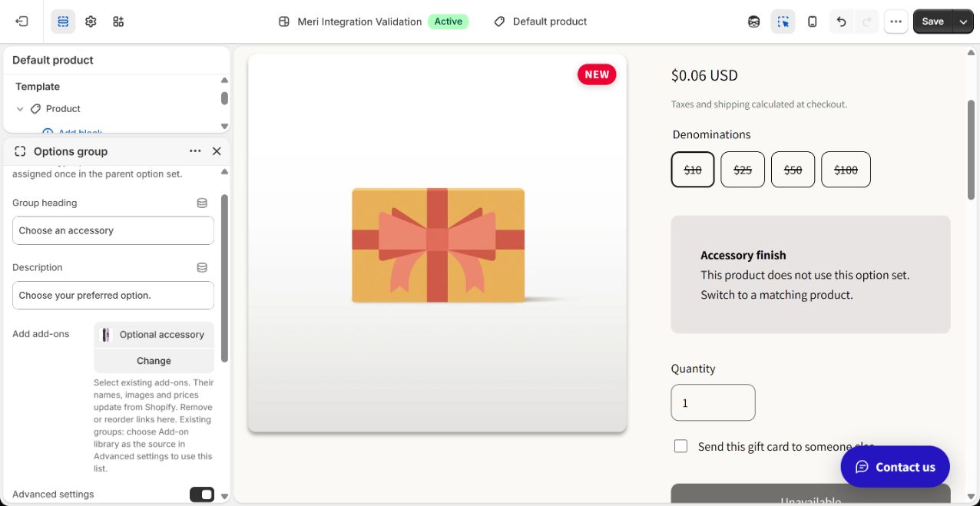Image resolution: width=980 pixels, height=506 pixels.
Task: Open the Sections panel icon
Action: point(63,21)
